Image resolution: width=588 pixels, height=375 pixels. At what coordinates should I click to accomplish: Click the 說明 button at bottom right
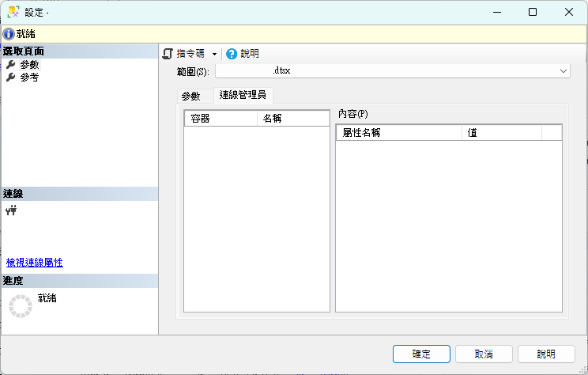coord(545,354)
